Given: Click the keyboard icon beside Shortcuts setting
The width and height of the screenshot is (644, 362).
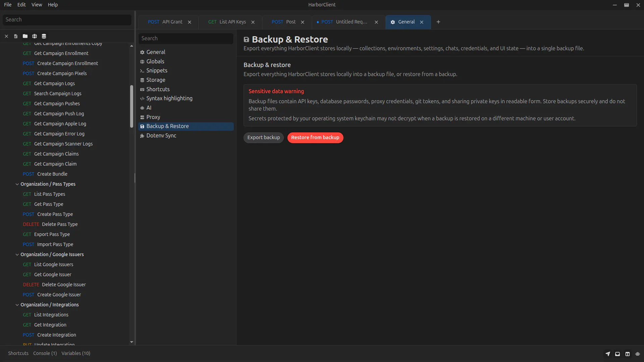Looking at the screenshot, I should [x=142, y=89].
